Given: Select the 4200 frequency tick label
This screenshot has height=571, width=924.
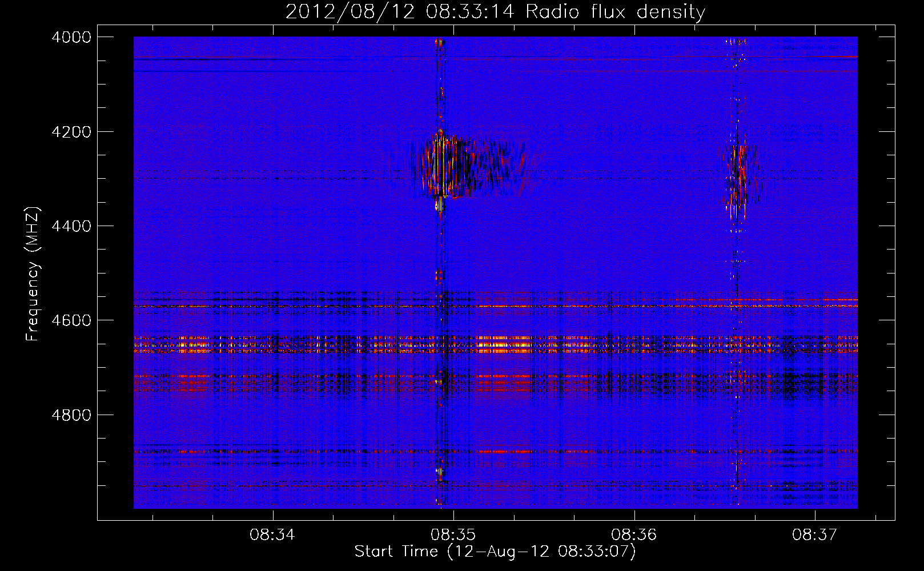Looking at the screenshot, I should [71, 131].
